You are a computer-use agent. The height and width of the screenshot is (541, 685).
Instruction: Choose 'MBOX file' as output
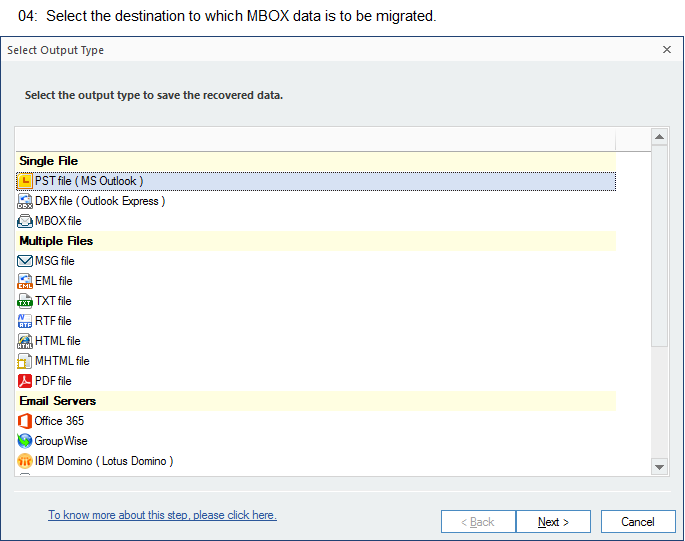tap(316, 221)
